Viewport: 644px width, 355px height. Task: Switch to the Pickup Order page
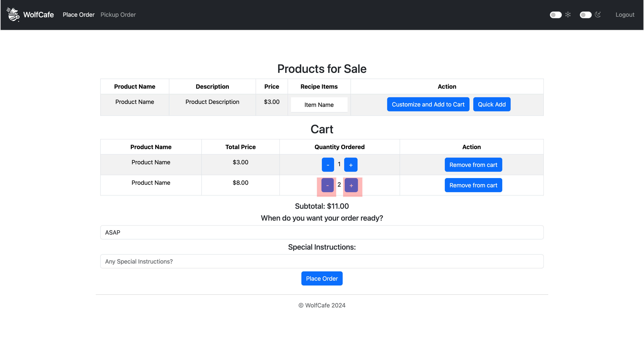[118, 15]
